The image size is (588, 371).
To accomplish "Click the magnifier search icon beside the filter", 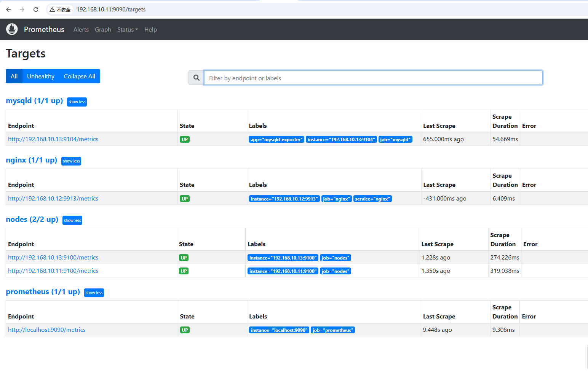I will (x=196, y=78).
